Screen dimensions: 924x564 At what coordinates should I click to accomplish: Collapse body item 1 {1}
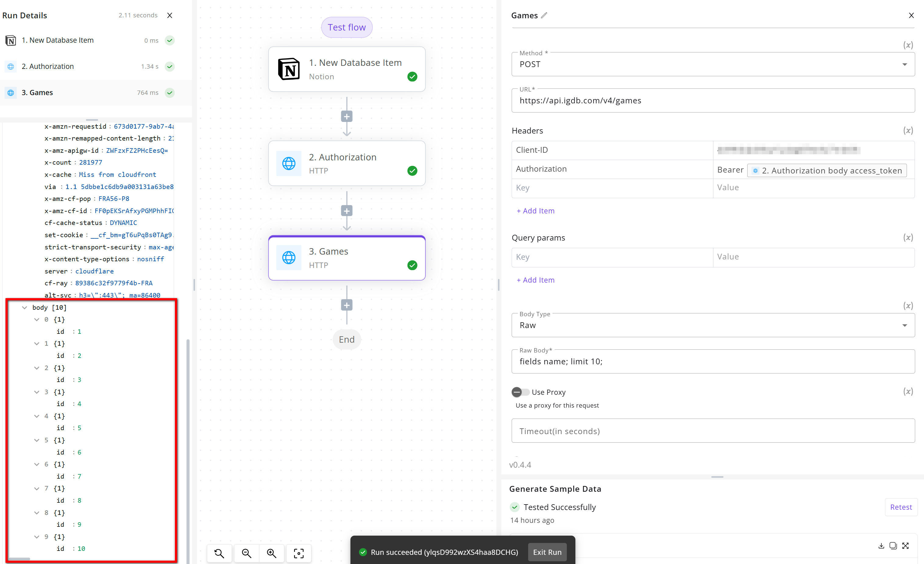[x=37, y=344]
